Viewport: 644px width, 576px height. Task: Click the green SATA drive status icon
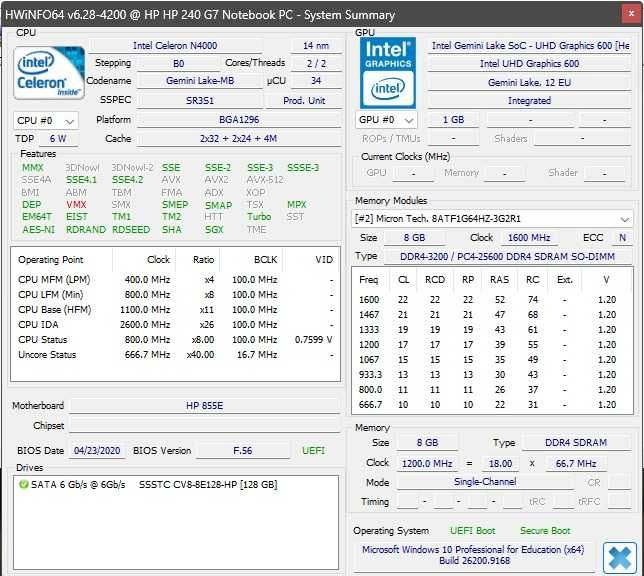click(x=23, y=485)
